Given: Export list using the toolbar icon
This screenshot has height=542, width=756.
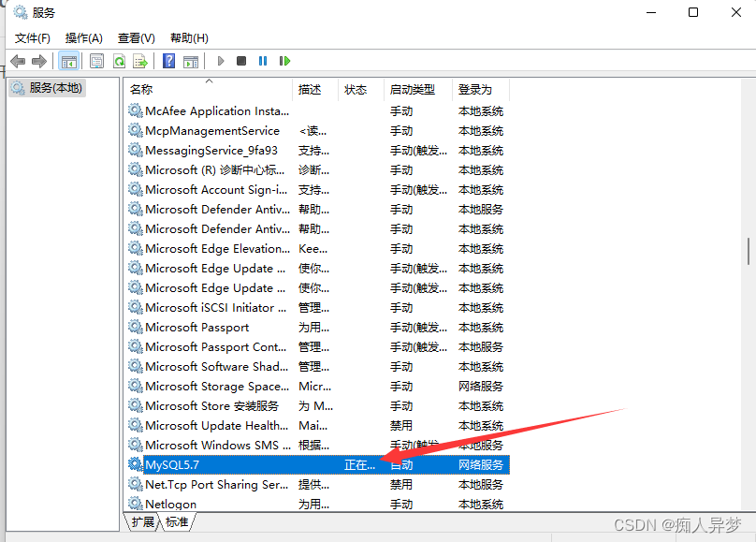Looking at the screenshot, I should (140, 61).
